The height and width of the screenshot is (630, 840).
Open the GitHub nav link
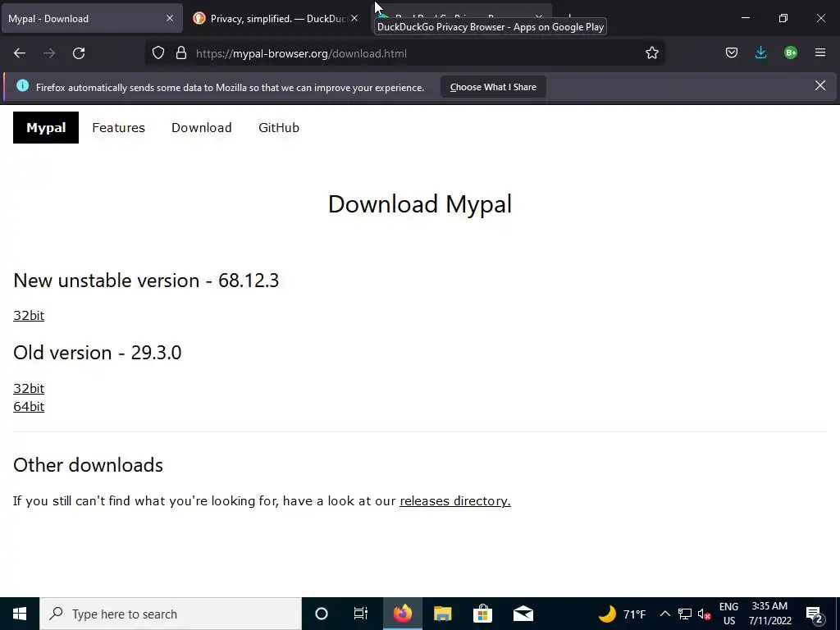(279, 127)
